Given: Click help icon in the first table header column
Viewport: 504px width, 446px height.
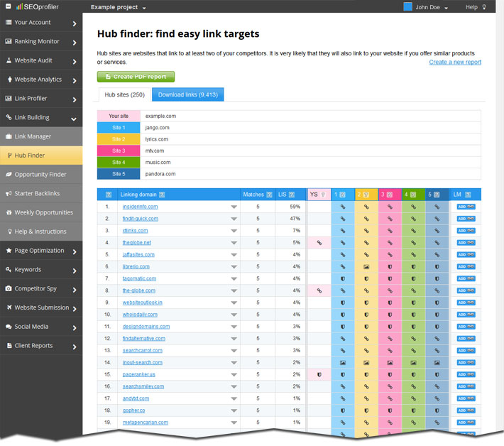Looking at the screenshot, I should click(x=109, y=195).
